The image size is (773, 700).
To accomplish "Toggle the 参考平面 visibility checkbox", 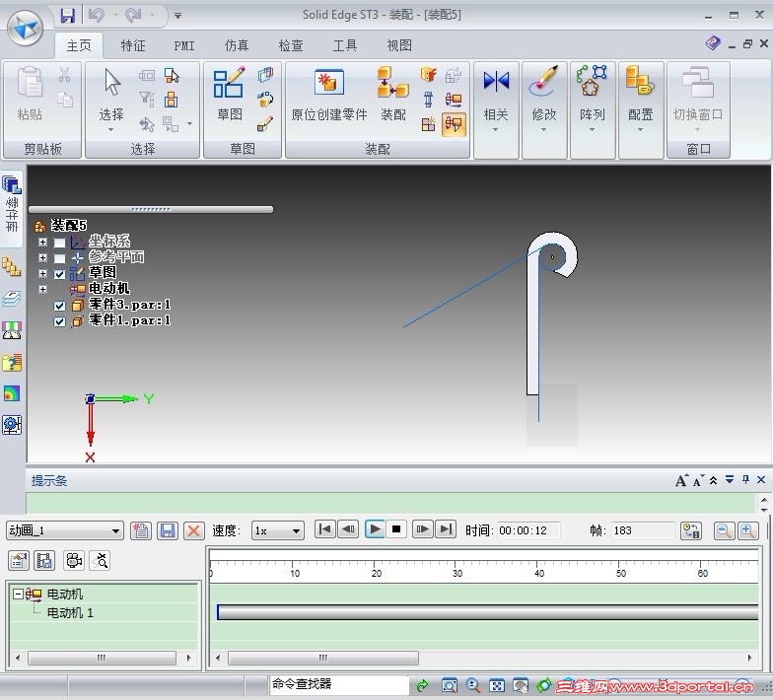I will click(59, 258).
